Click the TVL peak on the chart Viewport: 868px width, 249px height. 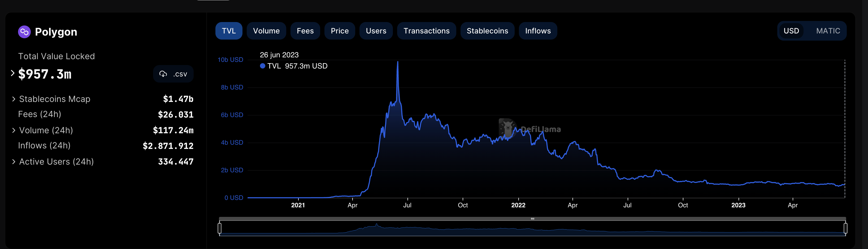click(398, 62)
